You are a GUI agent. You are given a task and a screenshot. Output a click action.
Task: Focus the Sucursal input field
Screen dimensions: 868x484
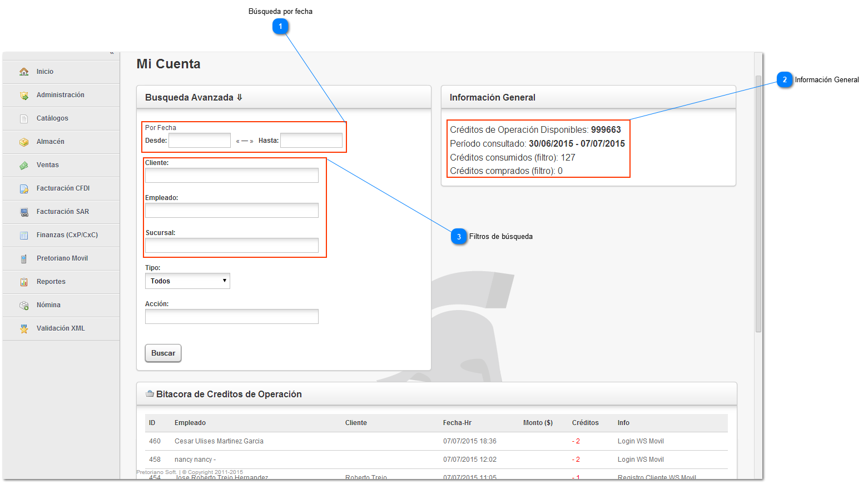pyautogui.click(x=232, y=246)
